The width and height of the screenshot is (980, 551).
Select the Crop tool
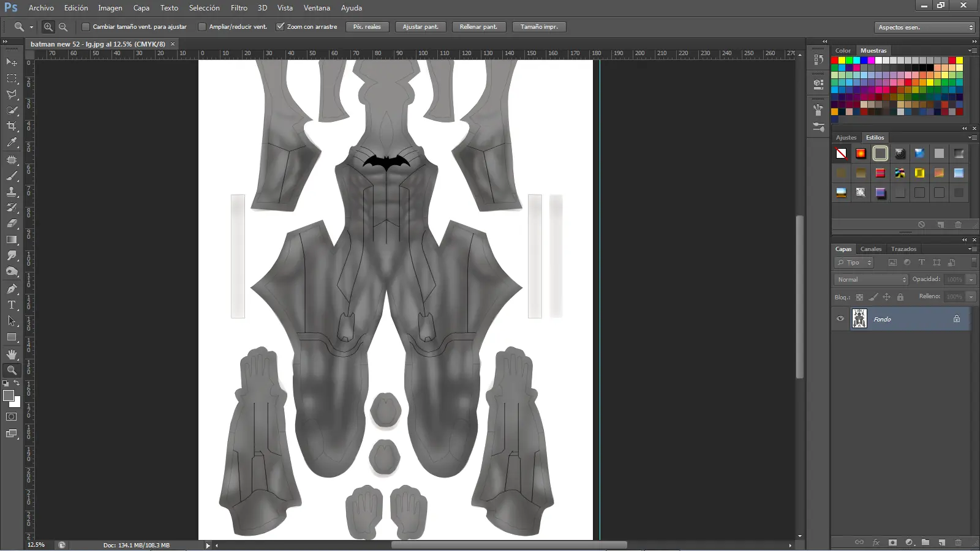[x=12, y=126]
